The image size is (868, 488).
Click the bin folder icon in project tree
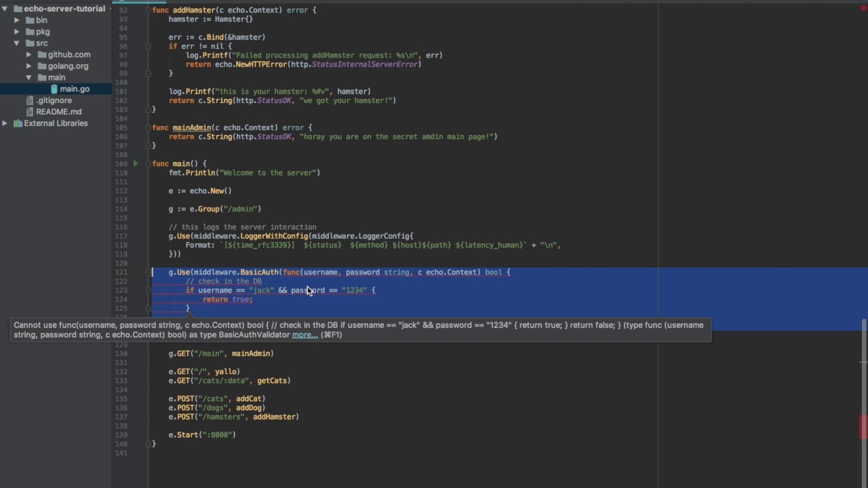(x=30, y=20)
